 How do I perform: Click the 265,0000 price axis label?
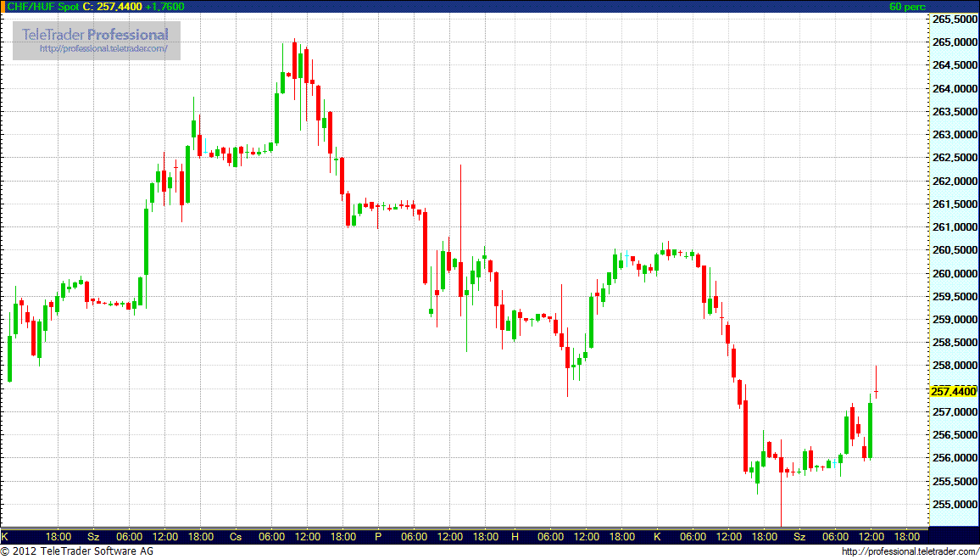[x=955, y=42]
